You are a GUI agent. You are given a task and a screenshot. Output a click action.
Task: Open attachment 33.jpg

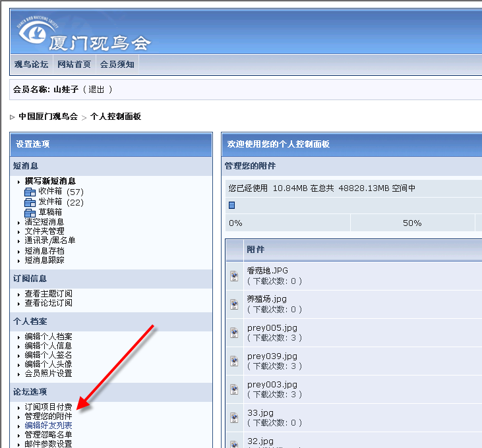(x=260, y=412)
